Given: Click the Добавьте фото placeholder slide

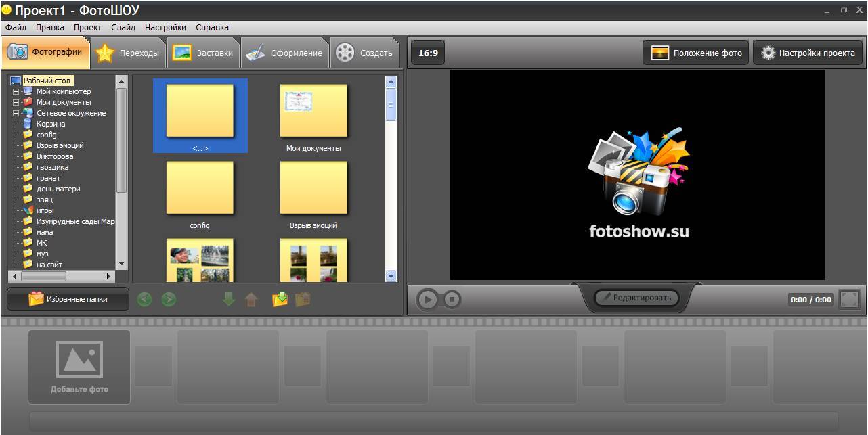Looking at the screenshot, I should (x=79, y=367).
